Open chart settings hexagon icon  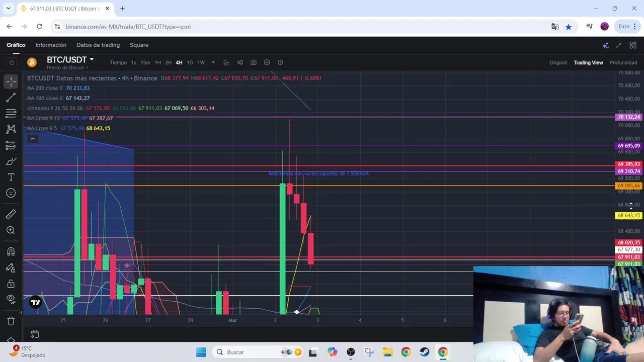(x=280, y=62)
